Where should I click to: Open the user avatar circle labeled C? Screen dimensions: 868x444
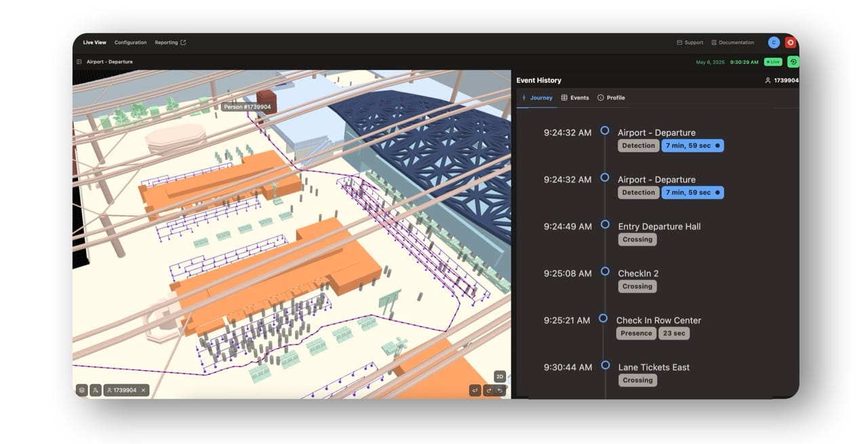click(x=774, y=42)
